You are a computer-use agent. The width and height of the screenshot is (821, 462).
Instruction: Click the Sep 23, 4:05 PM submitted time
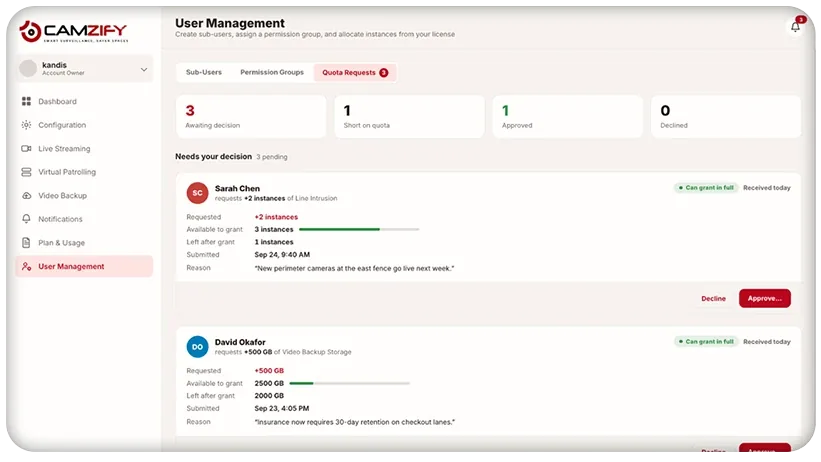[282, 408]
